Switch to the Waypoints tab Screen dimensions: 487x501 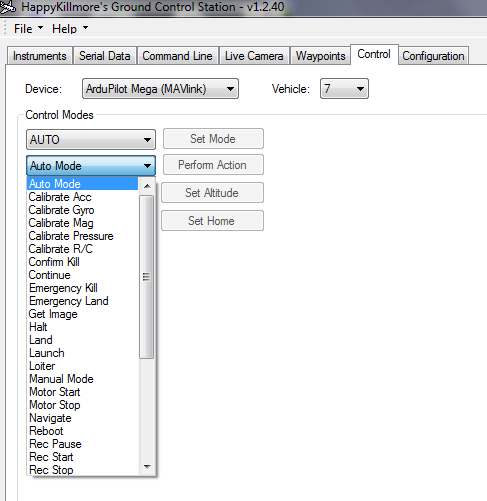(x=320, y=56)
